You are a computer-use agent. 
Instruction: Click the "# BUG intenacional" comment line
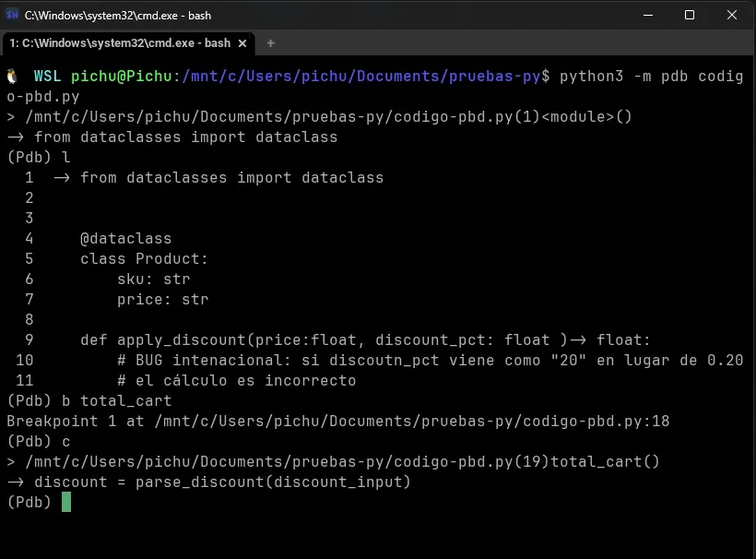pos(430,360)
